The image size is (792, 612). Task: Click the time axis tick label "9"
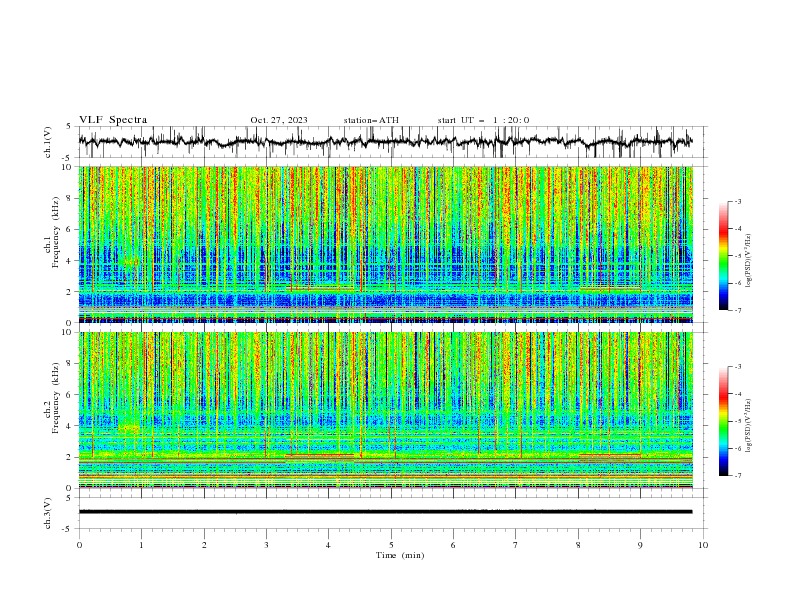pos(640,545)
